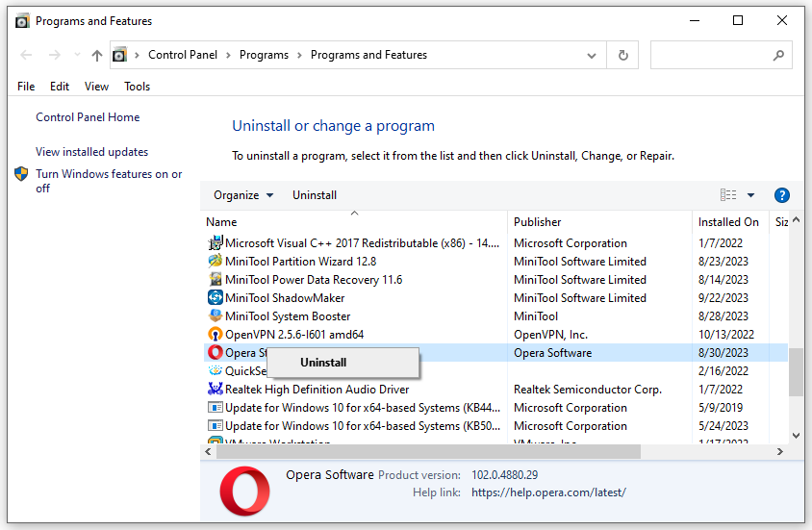The width and height of the screenshot is (812, 530).
Task: Expand the address bar history dropdown
Action: [592, 56]
